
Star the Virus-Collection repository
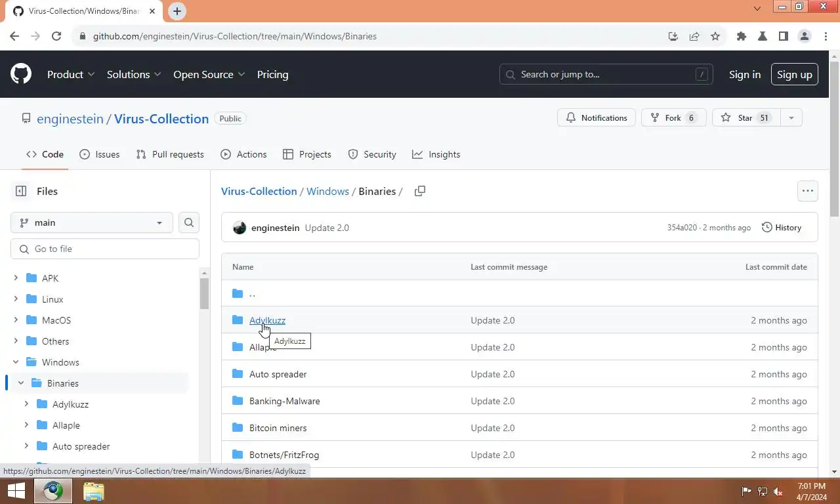click(x=746, y=117)
